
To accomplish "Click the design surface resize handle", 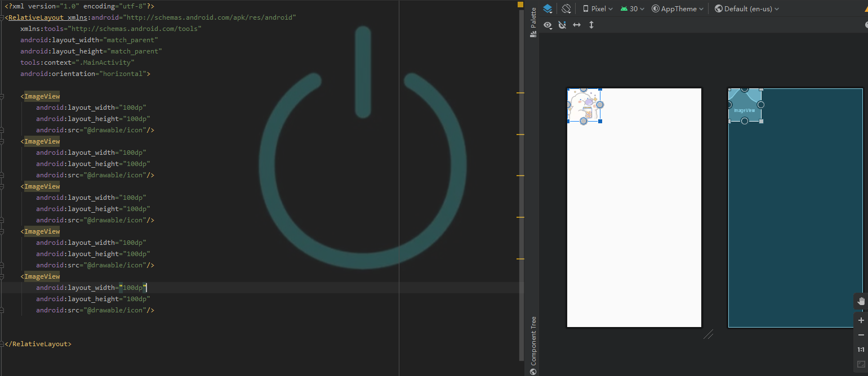I will tap(708, 334).
